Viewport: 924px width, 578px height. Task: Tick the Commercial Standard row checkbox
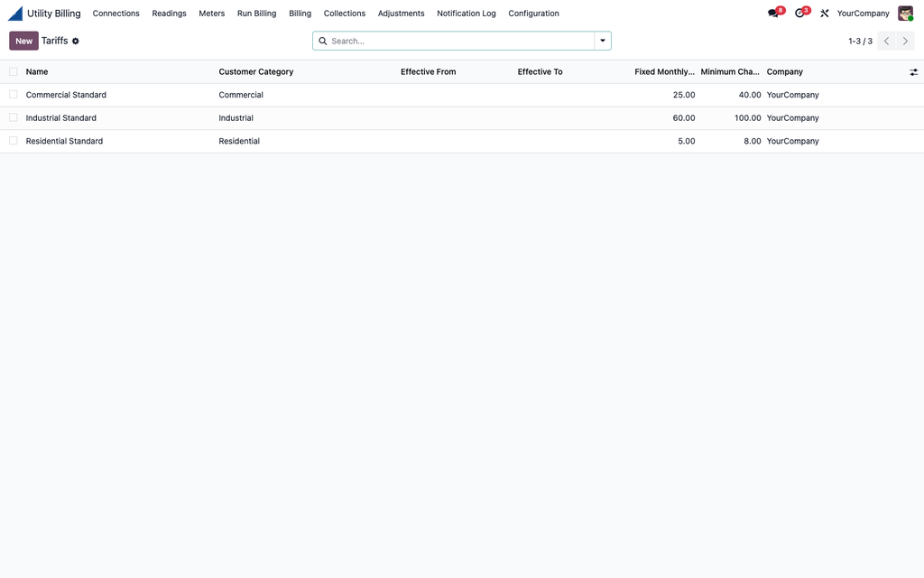(x=13, y=94)
